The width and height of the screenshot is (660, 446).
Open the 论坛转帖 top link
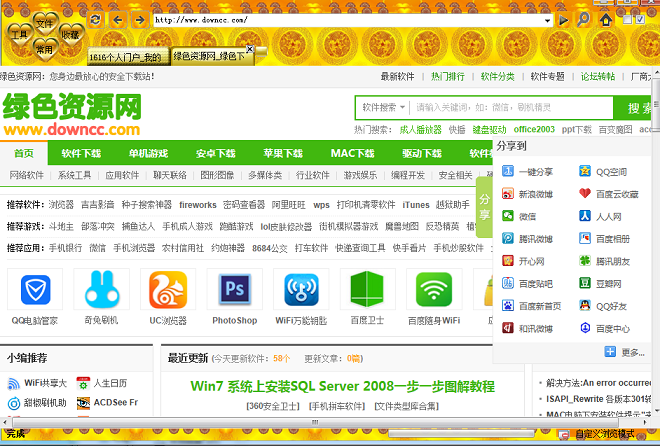pos(598,77)
